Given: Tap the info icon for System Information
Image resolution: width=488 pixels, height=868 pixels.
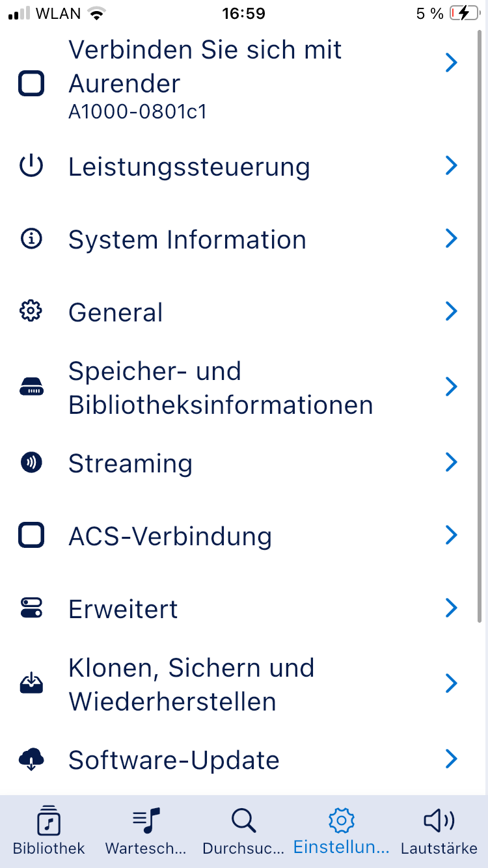Looking at the screenshot, I should pos(31,239).
